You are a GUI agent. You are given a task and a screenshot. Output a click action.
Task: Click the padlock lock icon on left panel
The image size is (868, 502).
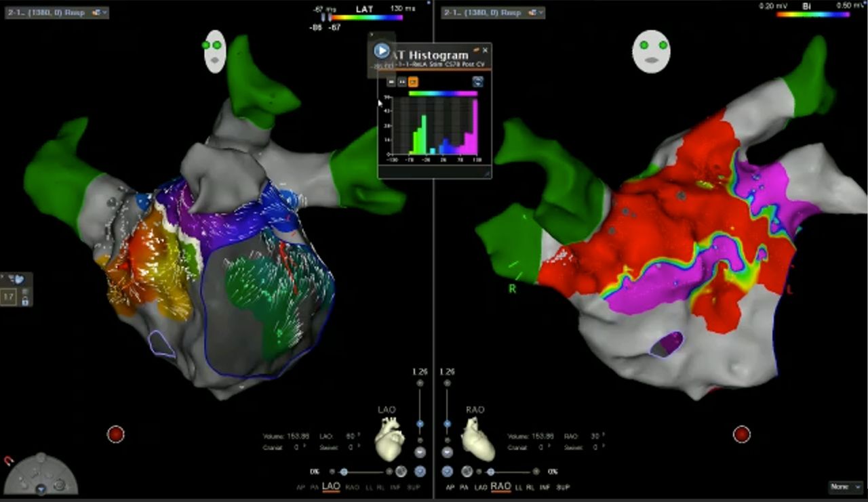click(x=26, y=301)
